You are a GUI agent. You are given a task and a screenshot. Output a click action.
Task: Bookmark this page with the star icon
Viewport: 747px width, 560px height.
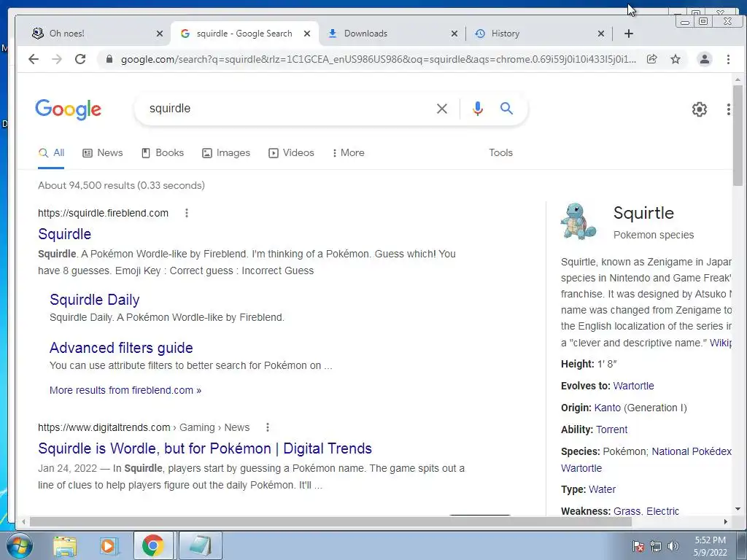coord(675,59)
